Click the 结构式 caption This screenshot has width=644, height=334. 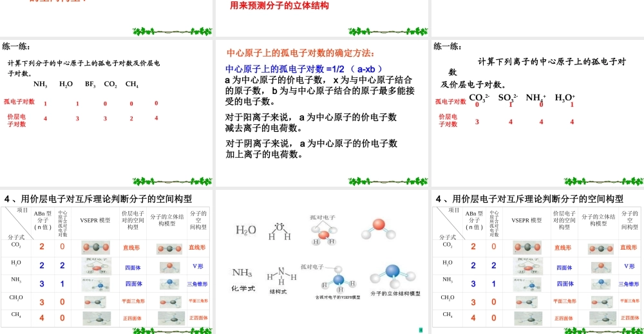278,292
